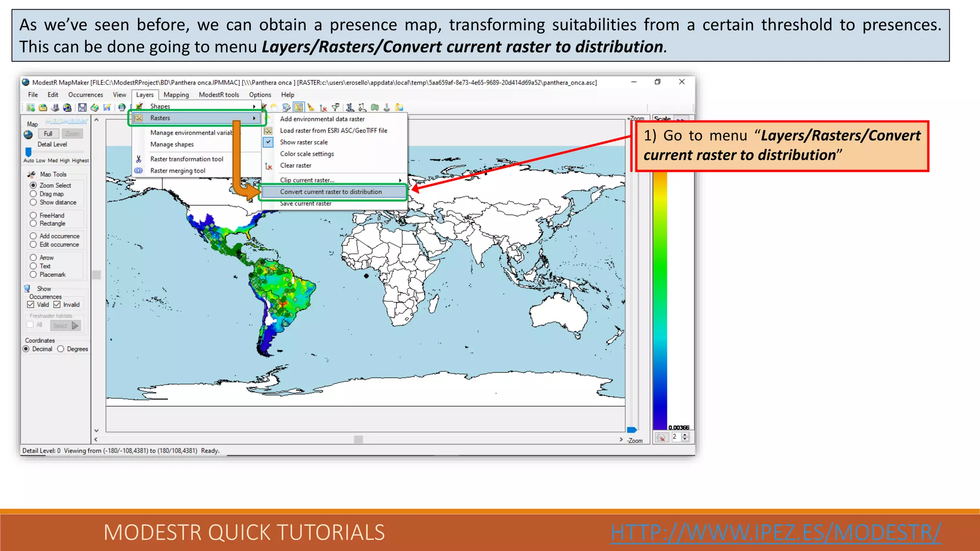
Task: Choose Load raster from ESRI ASC/GeoTIFF file
Action: pyautogui.click(x=334, y=131)
